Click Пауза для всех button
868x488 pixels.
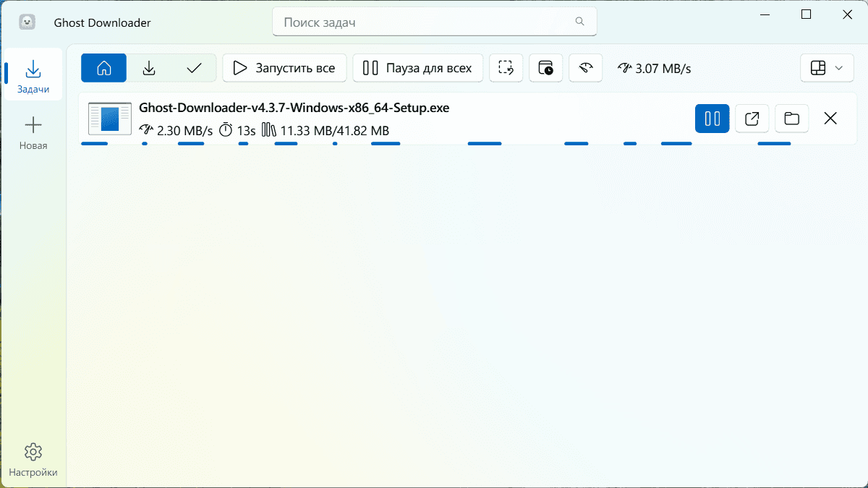tap(418, 68)
